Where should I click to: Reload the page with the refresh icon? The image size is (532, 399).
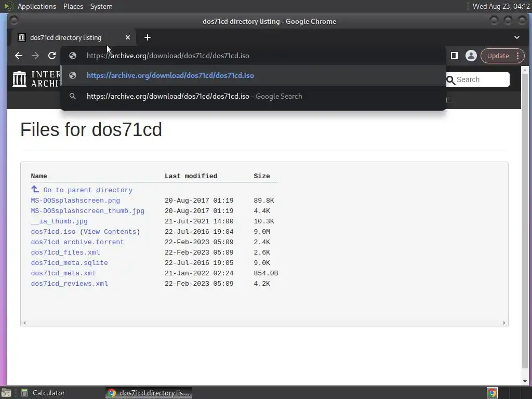[52, 56]
